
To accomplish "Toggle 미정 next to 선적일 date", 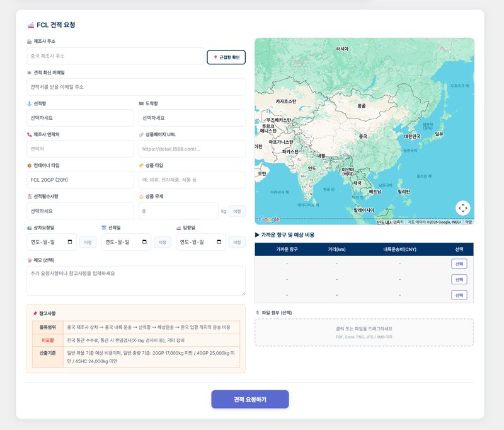I will (x=162, y=242).
